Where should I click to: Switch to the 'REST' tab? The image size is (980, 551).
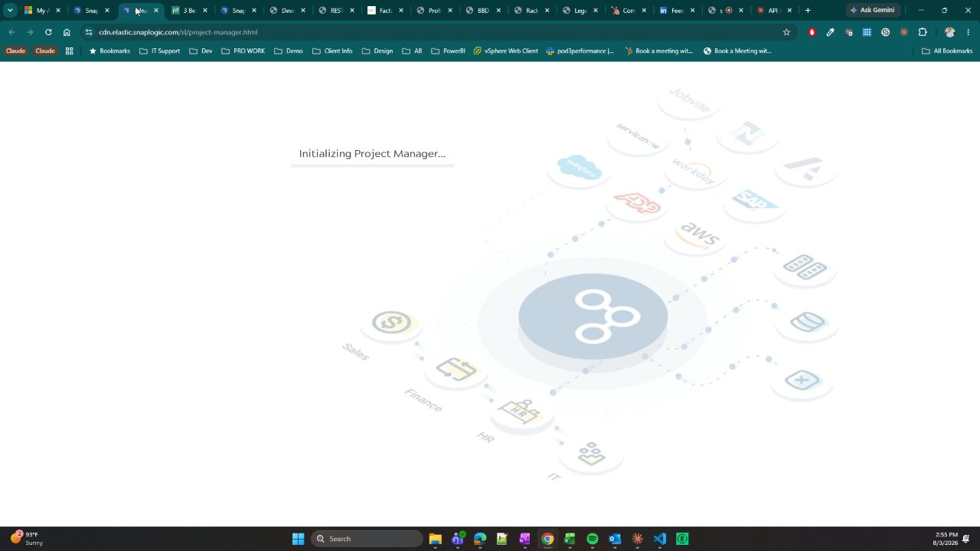point(336,10)
